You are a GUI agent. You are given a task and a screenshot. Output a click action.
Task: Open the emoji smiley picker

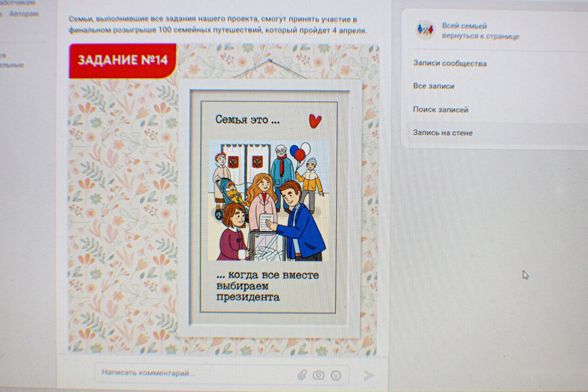coord(336,375)
